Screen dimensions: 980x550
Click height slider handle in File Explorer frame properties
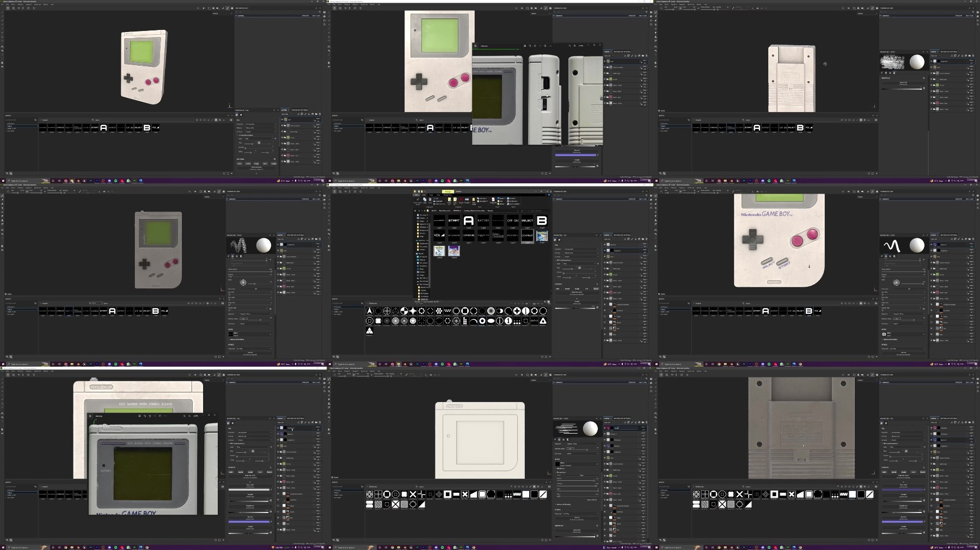click(x=576, y=308)
